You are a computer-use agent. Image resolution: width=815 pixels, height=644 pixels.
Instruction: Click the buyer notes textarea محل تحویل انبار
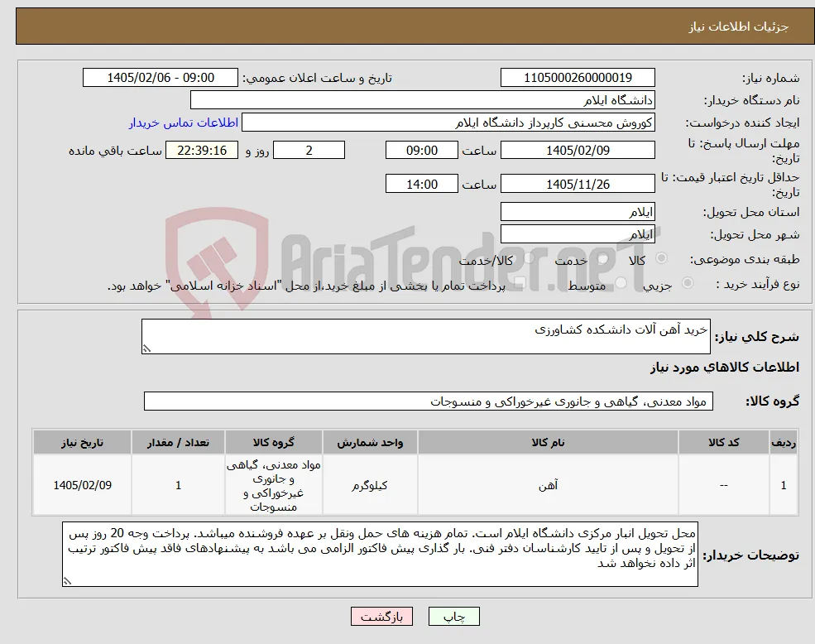pyautogui.click(x=380, y=554)
